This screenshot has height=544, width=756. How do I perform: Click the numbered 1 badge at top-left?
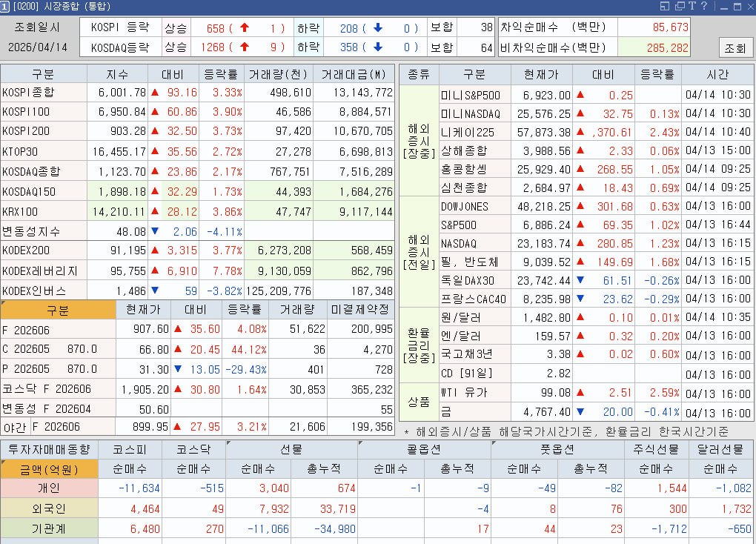click(x=6, y=6)
